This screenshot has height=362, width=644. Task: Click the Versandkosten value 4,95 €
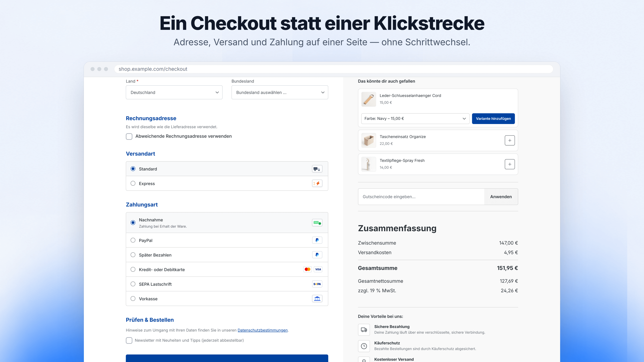point(511,253)
